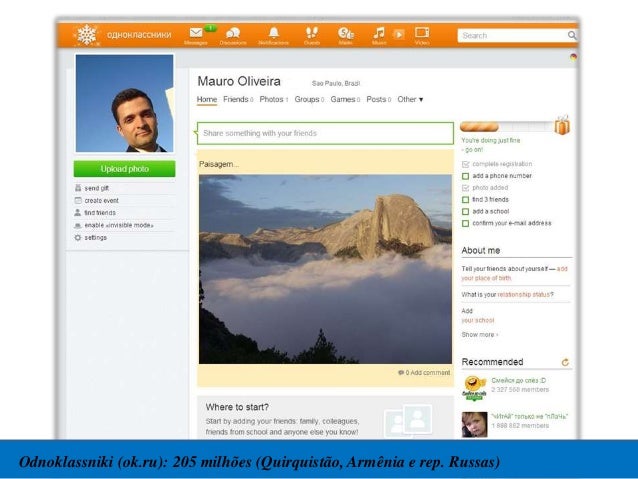Click the music play button in header
This screenshot has height=479, width=638.
[399, 35]
